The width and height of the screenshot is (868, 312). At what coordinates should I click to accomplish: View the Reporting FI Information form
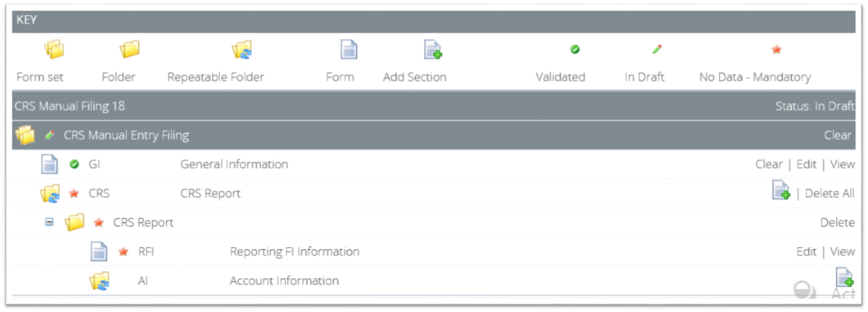[842, 252]
